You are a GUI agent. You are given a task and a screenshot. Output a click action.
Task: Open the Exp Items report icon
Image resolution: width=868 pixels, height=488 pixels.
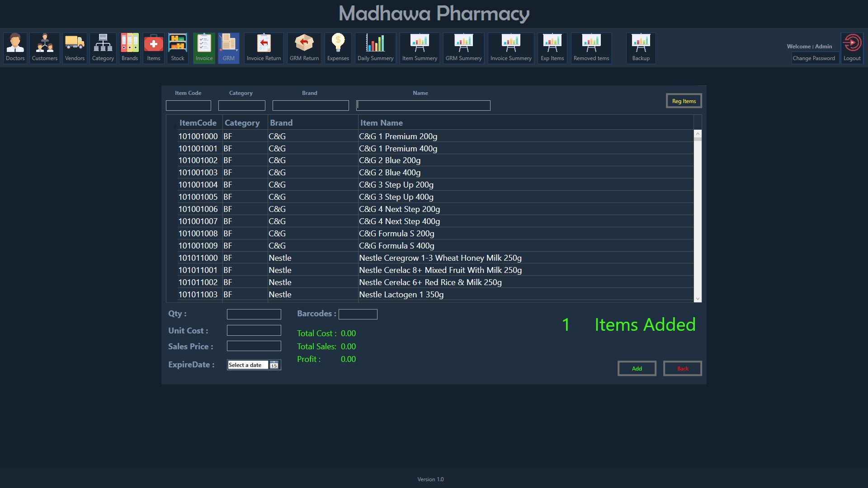pyautogui.click(x=552, y=48)
